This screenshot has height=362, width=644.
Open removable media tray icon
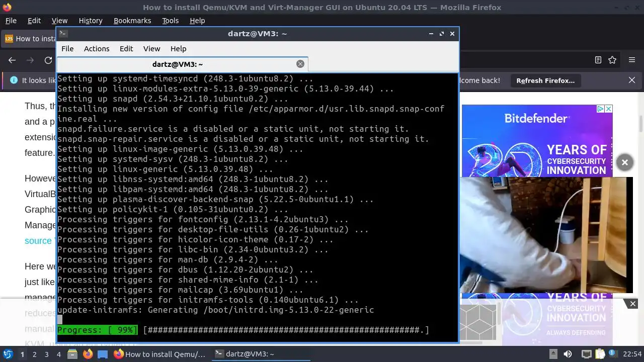(x=553, y=354)
